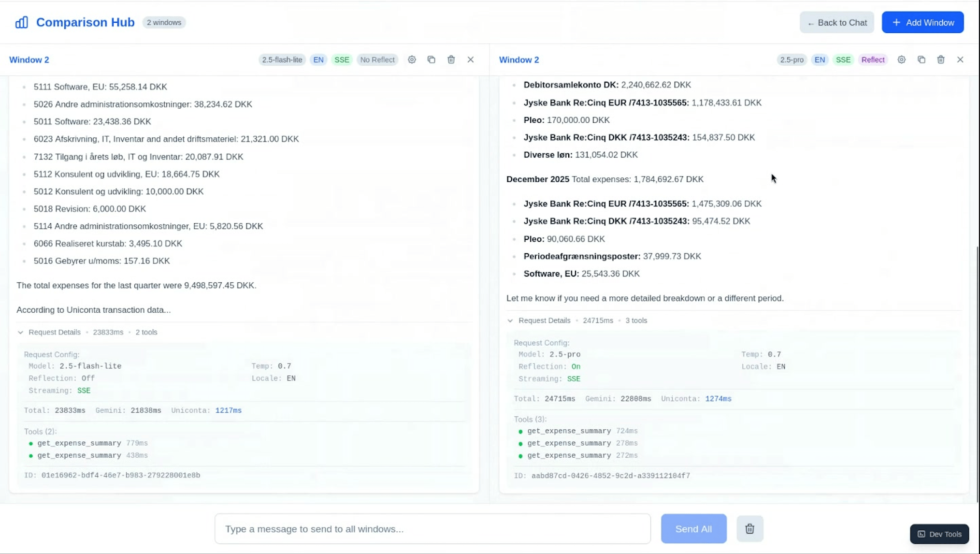Image resolution: width=980 pixels, height=554 pixels.
Task: Click trash icon in right window header
Action: pyautogui.click(x=940, y=59)
